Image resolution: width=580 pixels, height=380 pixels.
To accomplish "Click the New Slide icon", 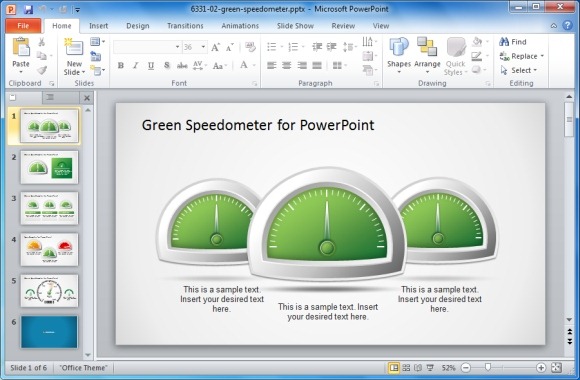I will [74, 48].
